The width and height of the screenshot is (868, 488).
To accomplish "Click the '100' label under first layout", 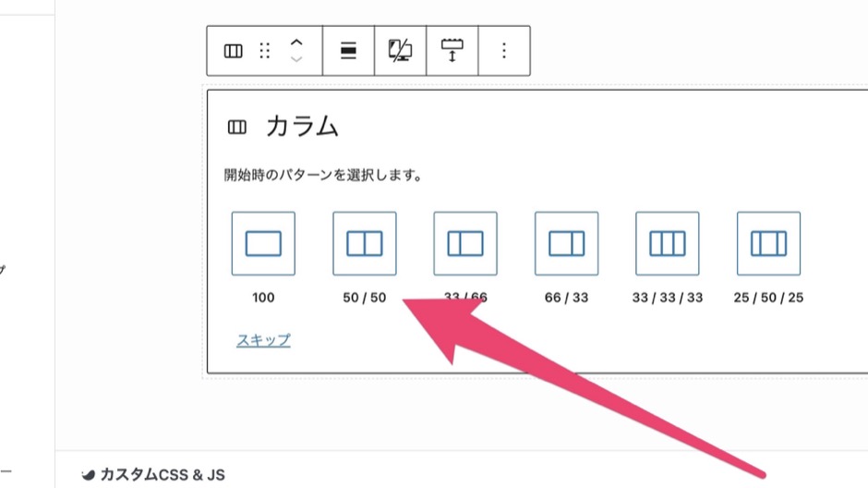I will 263,298.
